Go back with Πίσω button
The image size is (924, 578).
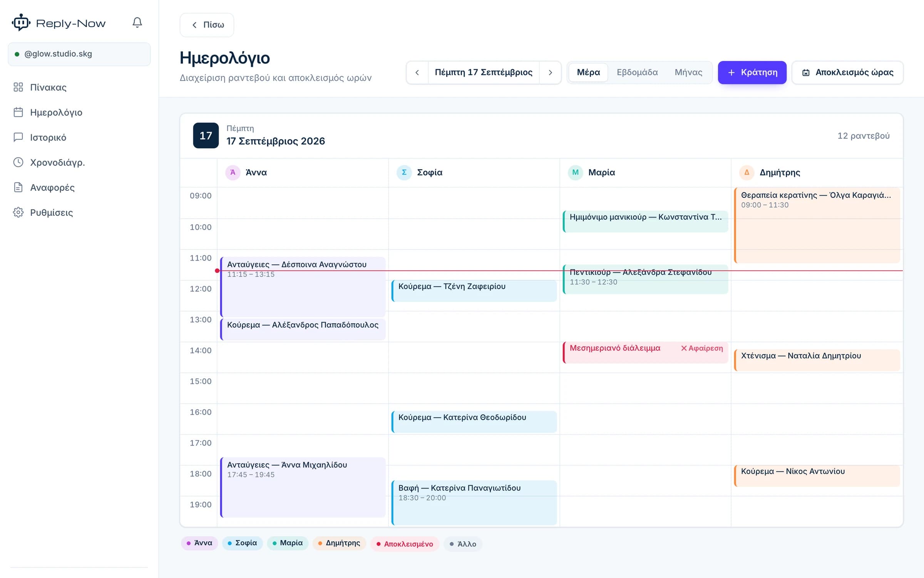tap(207, 25)
